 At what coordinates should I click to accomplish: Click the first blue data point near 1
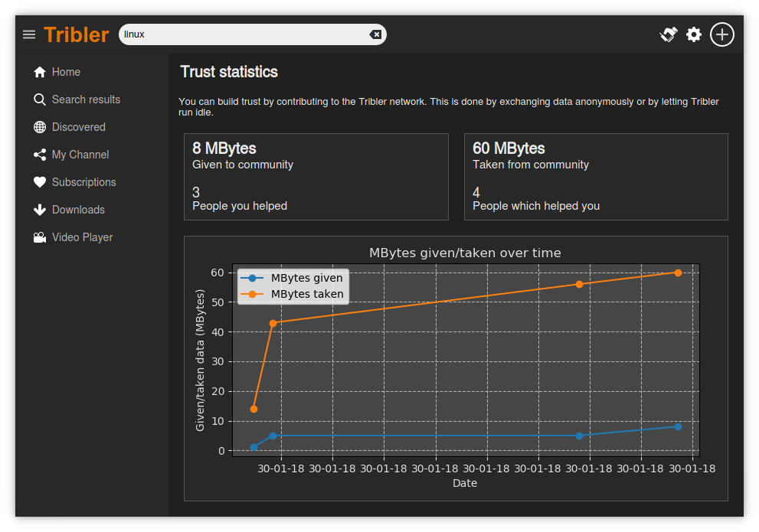[x=254, y=447]
